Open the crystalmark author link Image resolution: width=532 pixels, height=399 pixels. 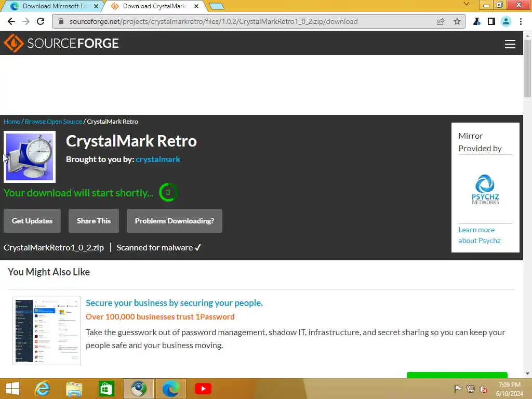pyautogui.click(x=158, y=159)
